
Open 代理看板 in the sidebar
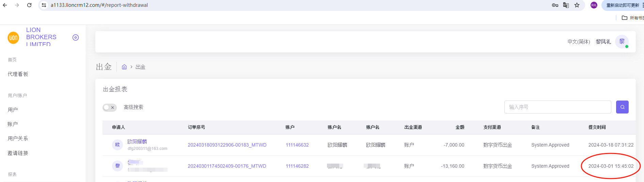tap(18, 74)
